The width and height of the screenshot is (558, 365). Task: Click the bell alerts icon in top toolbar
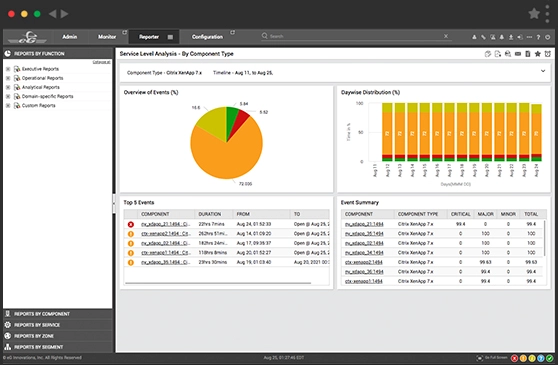point(502,37)
